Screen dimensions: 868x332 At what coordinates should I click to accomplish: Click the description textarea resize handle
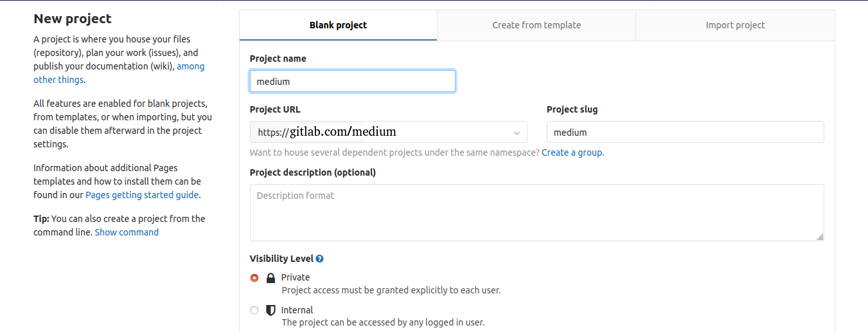pyautogui.click(x=820, y=237)
